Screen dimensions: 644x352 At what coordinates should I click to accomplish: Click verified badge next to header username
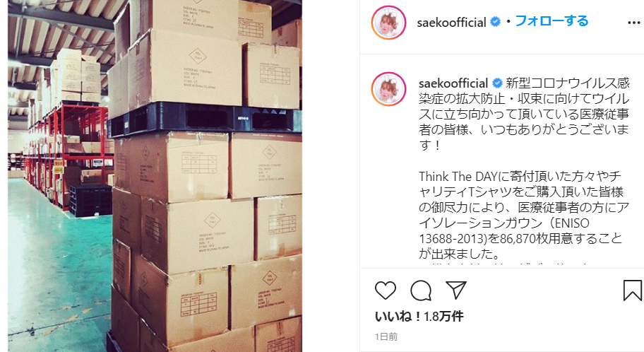(x=496, y=22)
